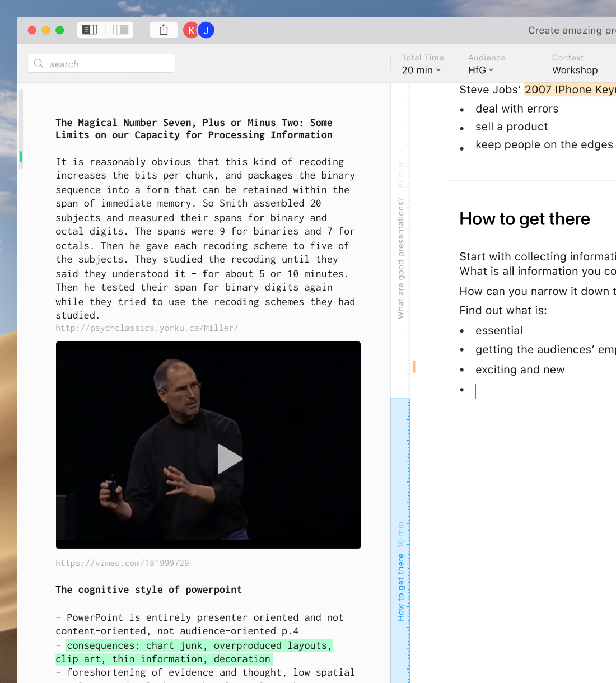Click the 'sell a product' bullet
The width and height of the screenshot is (616, 683).
point(512,127)
